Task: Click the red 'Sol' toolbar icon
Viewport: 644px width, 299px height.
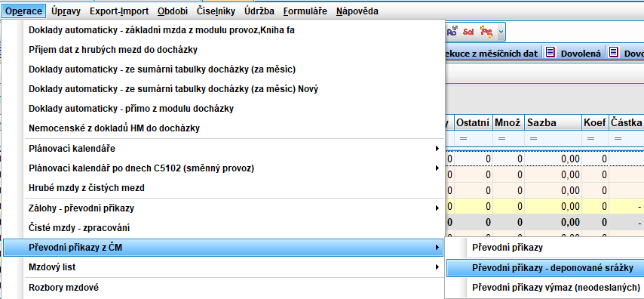Action: 468,32
